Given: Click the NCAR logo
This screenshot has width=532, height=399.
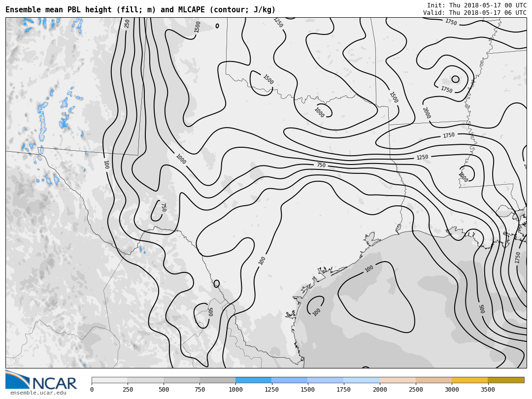Looking at the screenshot, I should [x=41, y=380].
